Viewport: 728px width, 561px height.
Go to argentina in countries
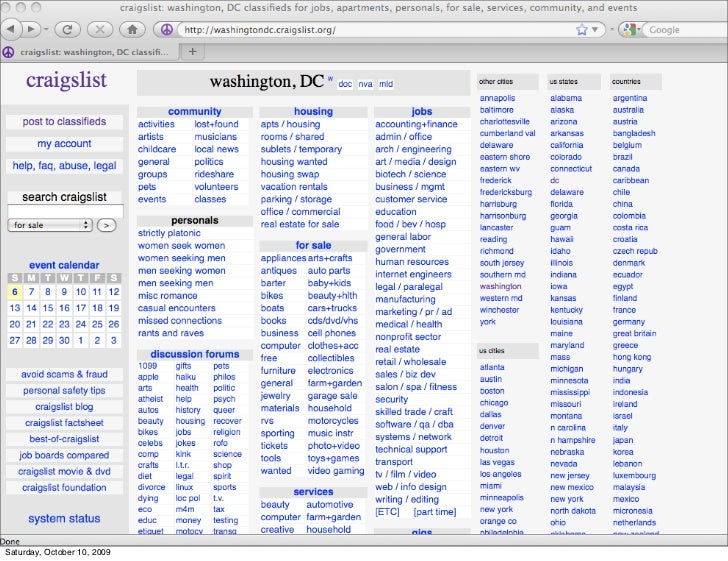click(x=630, y=98)
